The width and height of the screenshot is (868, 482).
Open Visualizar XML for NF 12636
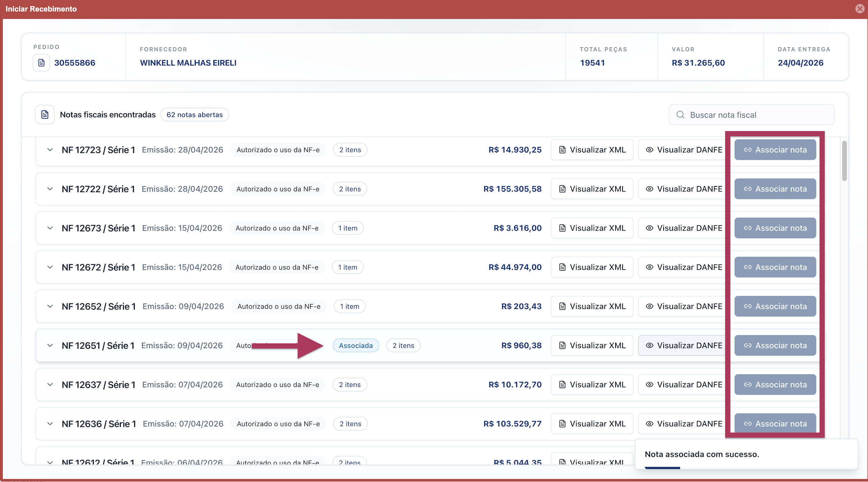point(592,424)
